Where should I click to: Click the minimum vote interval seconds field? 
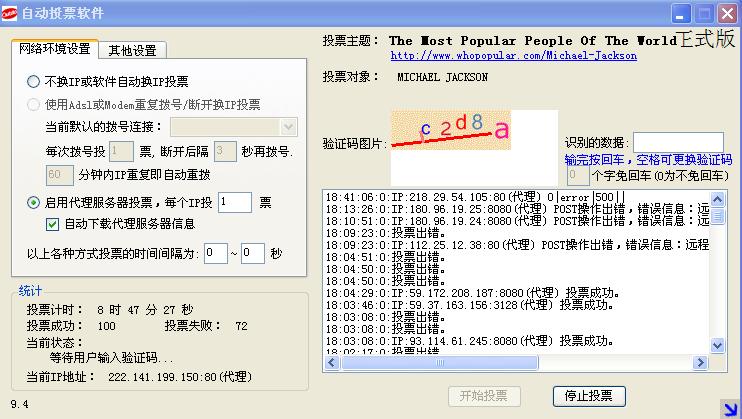215,253
